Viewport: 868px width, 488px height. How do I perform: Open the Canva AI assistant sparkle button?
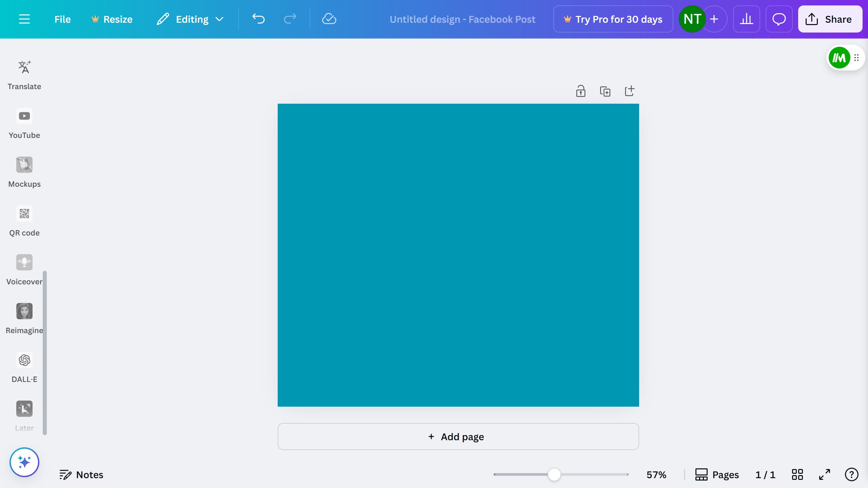24,462
